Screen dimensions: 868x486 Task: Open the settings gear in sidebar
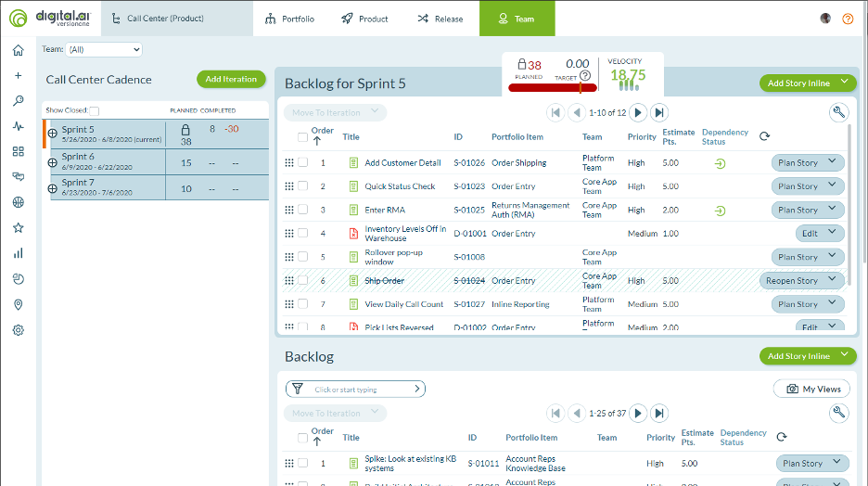19,330
